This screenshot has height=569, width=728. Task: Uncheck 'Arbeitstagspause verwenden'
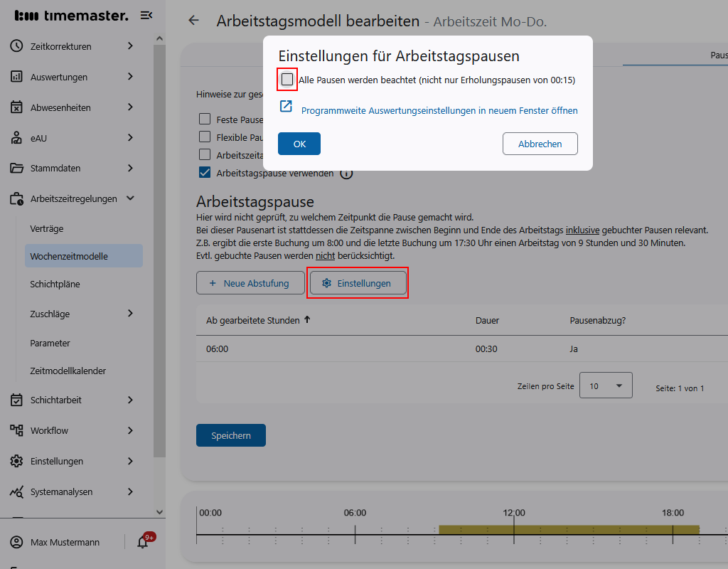(204, 172)
